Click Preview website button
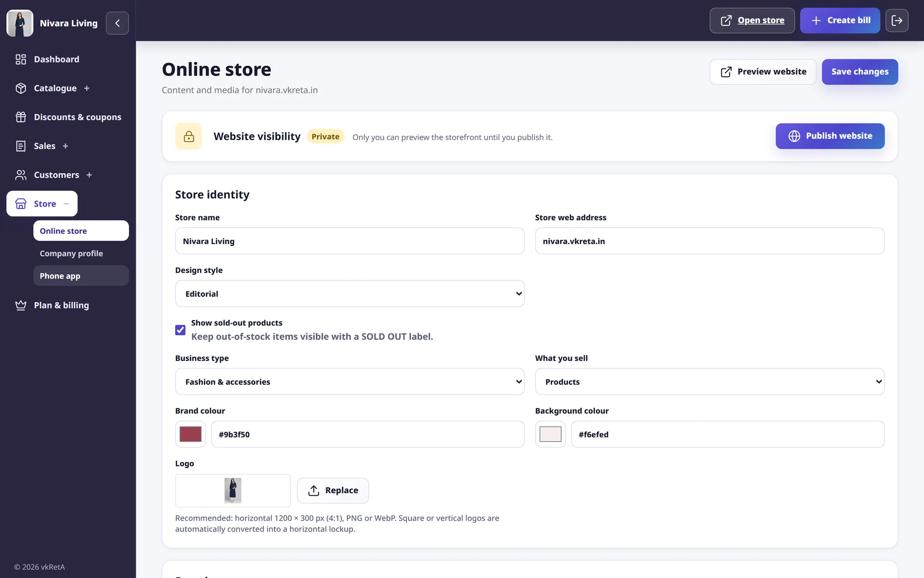924x578 pixels. point(763,72)
